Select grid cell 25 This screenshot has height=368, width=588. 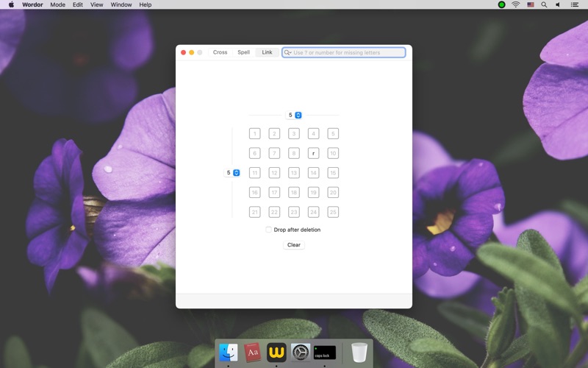point(333,212)
